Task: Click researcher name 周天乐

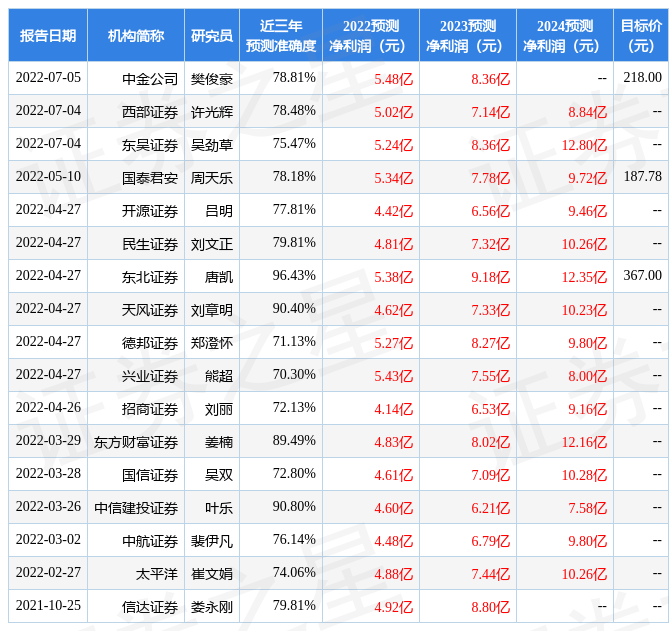Action: 212,178
